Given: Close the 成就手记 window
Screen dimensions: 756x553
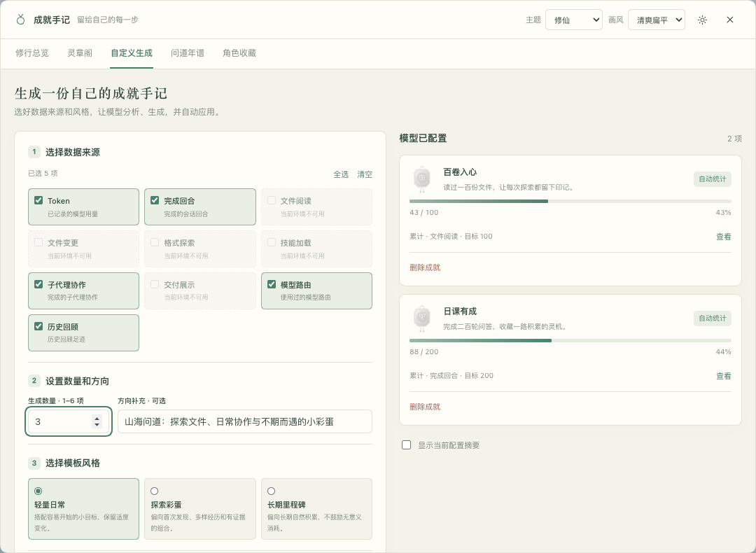Looking at the screenshot, I should click(730, 20).
